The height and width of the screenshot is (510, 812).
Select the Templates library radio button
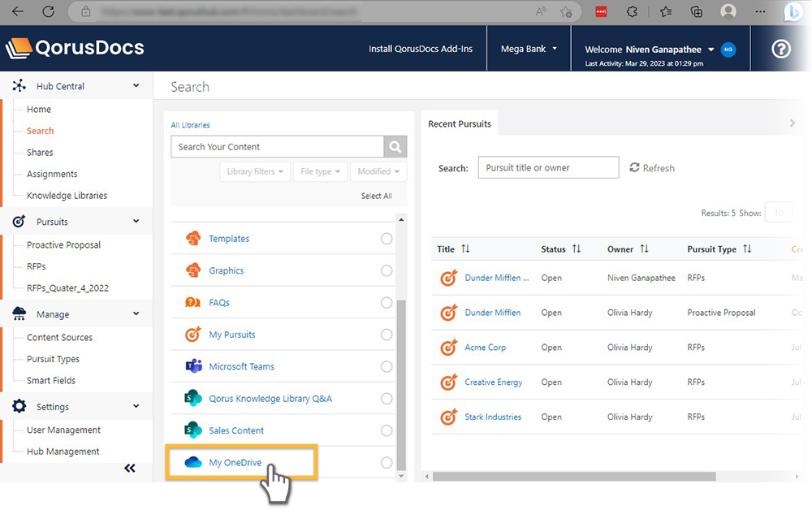(387, 239)
